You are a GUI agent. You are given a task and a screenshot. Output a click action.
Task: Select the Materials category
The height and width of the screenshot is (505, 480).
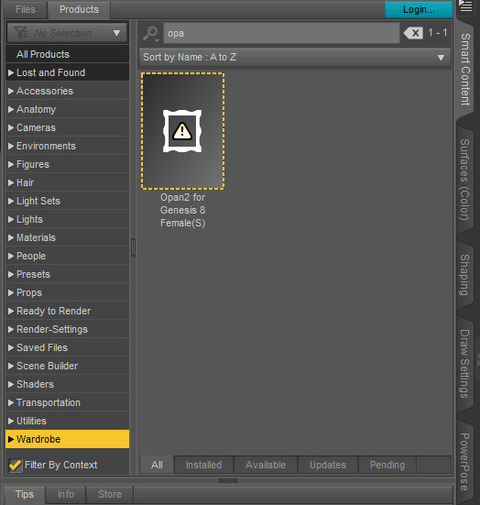tap(67, 238)
